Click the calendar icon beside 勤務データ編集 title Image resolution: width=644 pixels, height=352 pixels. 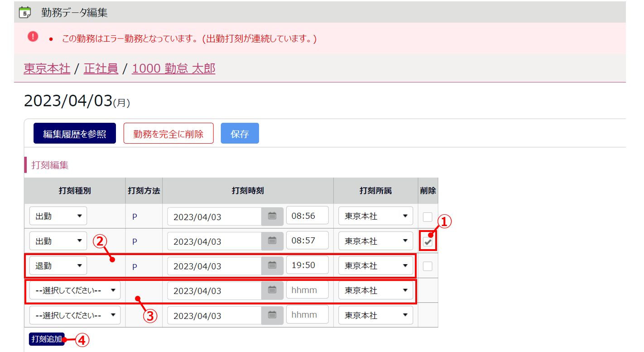pyautogui.click(x=25, y=12)
